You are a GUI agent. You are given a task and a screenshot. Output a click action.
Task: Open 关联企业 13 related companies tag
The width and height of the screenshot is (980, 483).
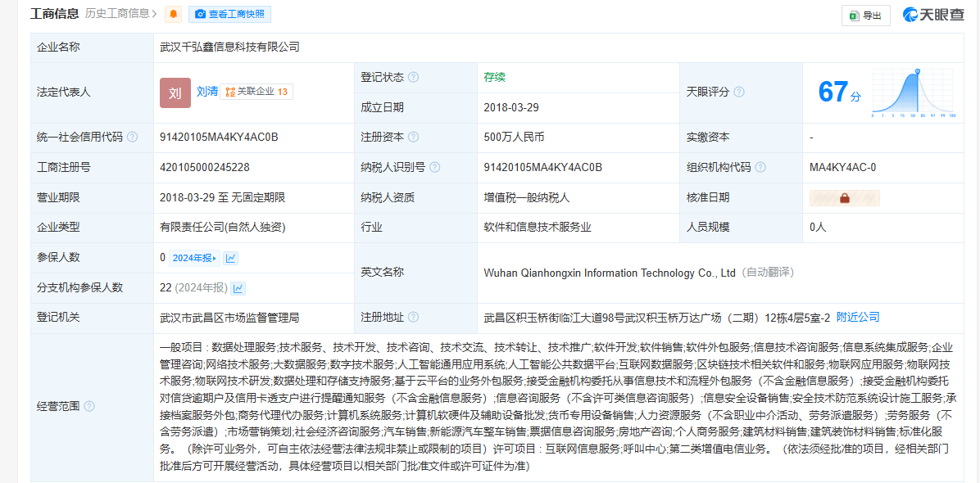(x=256, y=92)
